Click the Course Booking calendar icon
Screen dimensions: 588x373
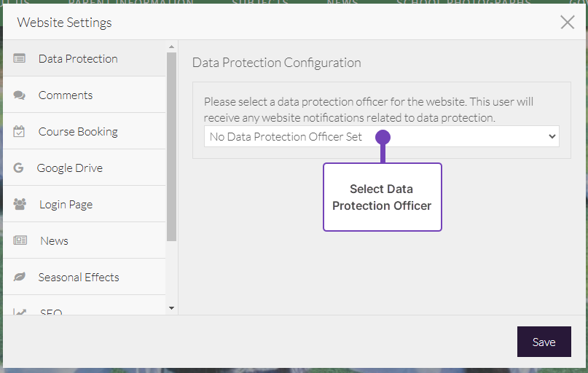tap(20, 131)
